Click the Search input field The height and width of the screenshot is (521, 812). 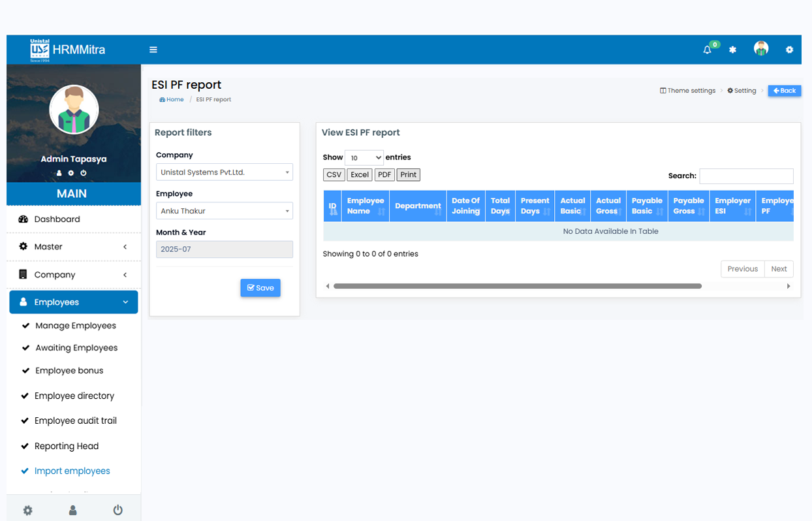(x=746, y=176)
